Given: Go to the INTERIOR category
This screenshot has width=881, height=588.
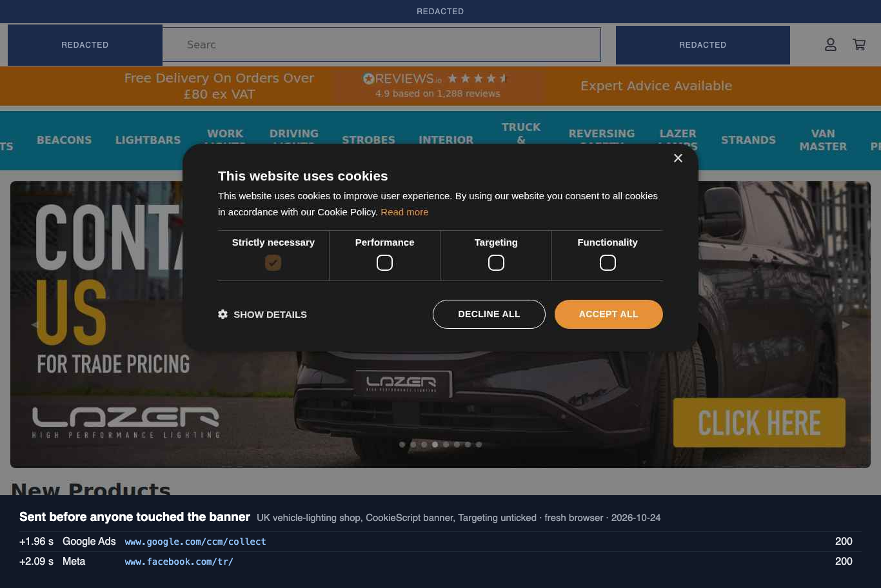Looking at the screenshot, I should click(x=446, y=140).
